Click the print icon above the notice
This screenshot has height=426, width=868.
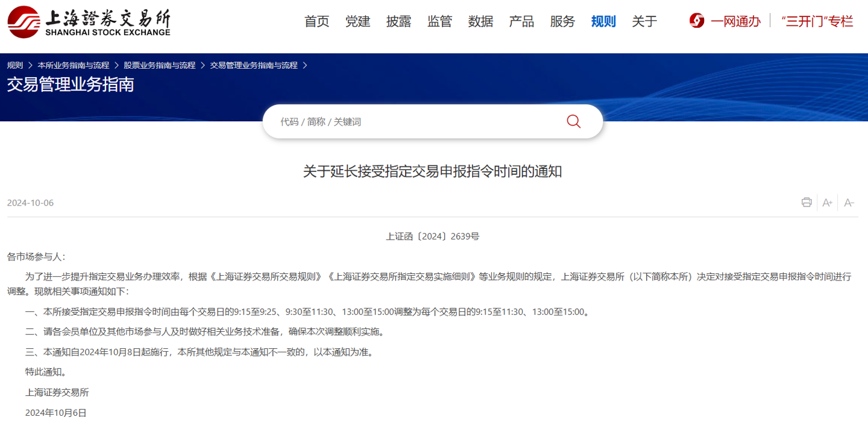click(806, 202)
